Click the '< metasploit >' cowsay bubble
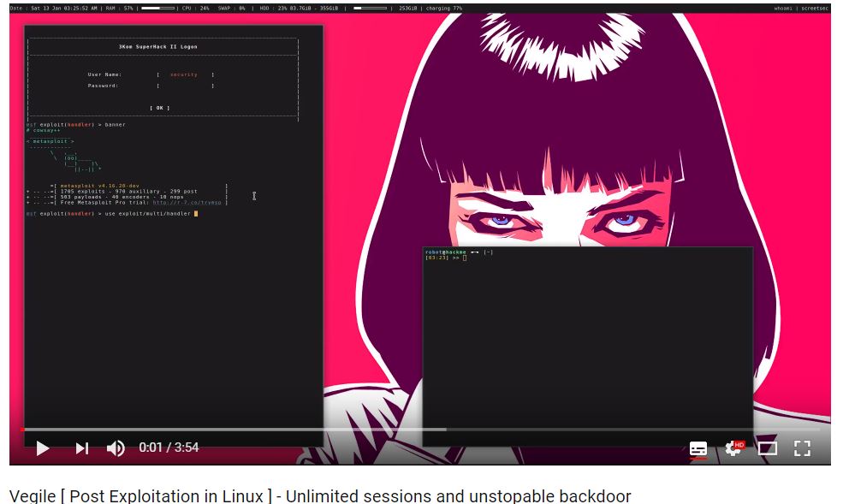The image size is (843, 504). click(x=50, y=141)
